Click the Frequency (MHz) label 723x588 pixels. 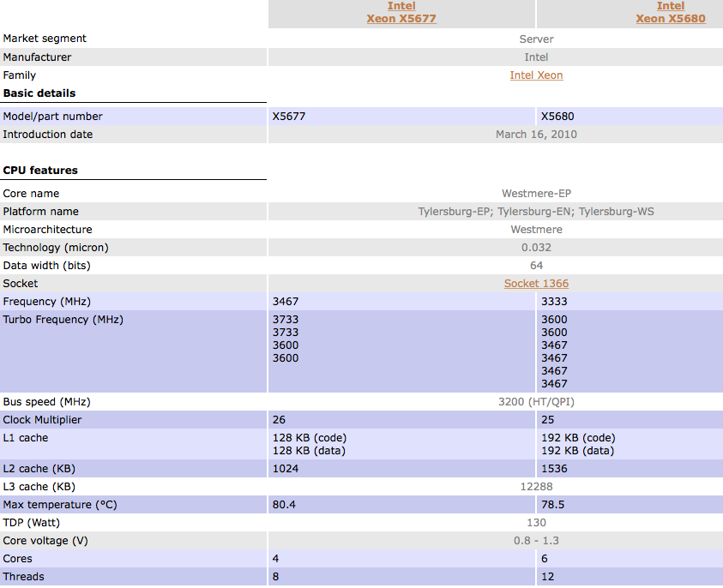pyautogui.click(x=46, y=302)
